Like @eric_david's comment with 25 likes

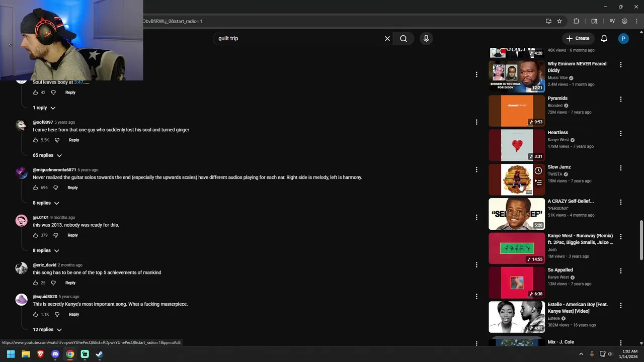pos(35,283)
